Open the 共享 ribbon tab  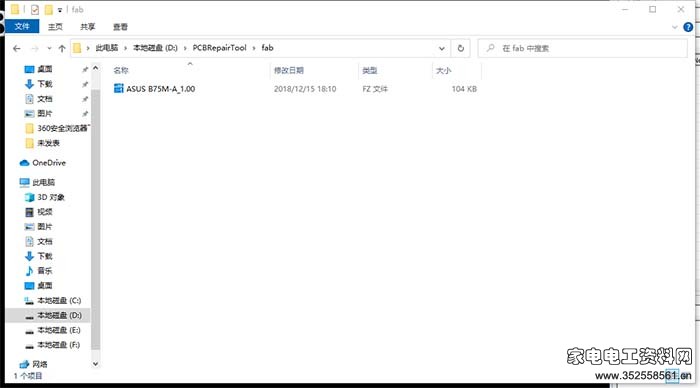[x=88, y=27]
